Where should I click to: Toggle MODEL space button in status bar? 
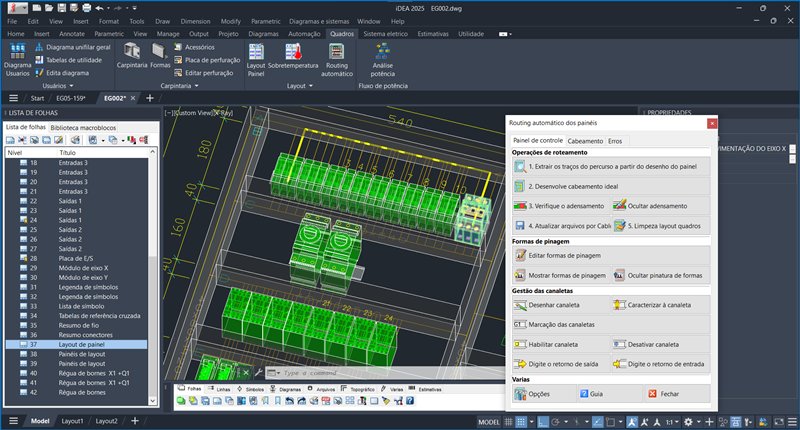(489, 422)
